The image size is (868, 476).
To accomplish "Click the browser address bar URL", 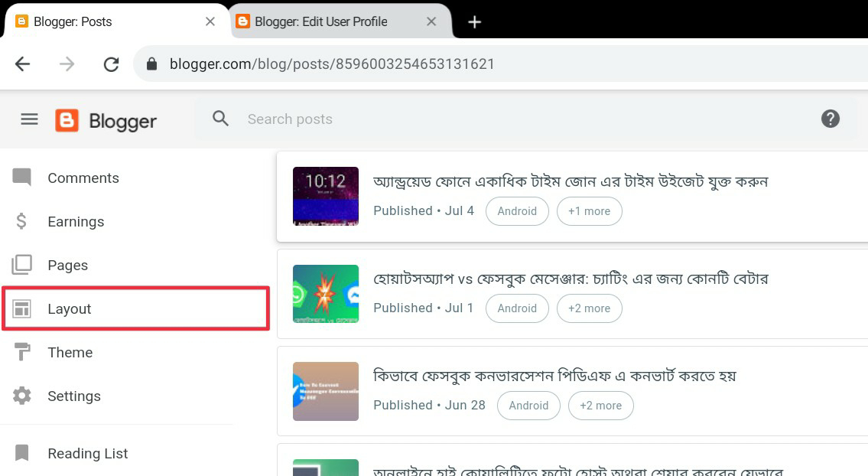I will pos(332,64).
